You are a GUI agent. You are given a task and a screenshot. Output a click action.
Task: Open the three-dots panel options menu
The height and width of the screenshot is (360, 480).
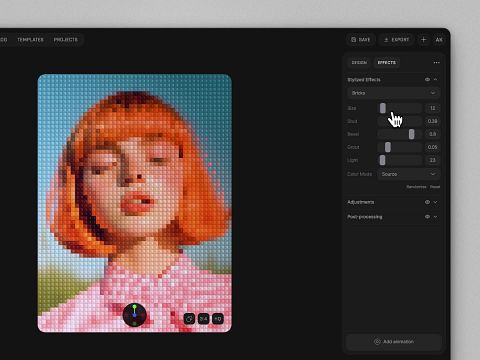point(436,63)
